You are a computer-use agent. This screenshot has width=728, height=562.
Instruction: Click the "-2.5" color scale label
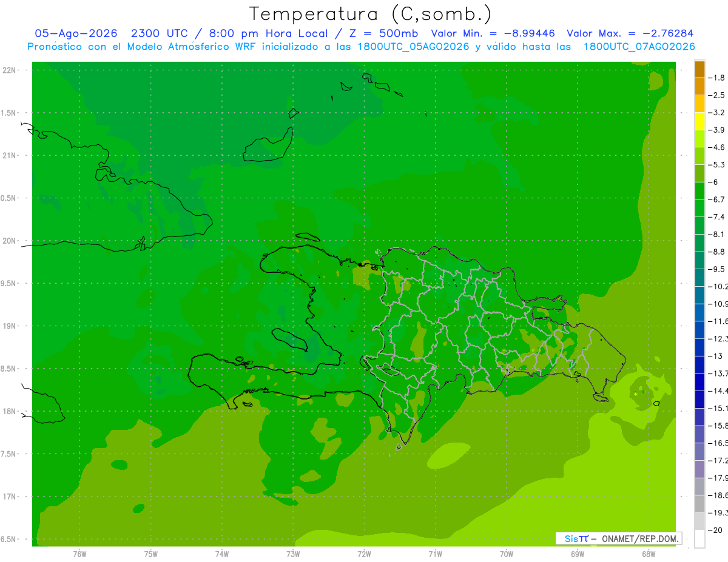coord(717,95)
